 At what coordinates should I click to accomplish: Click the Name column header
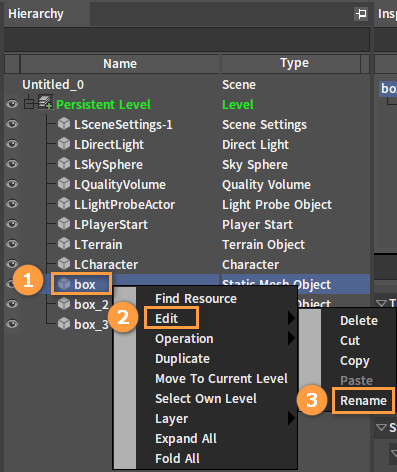pyautogui.click(x=120, y=63)
